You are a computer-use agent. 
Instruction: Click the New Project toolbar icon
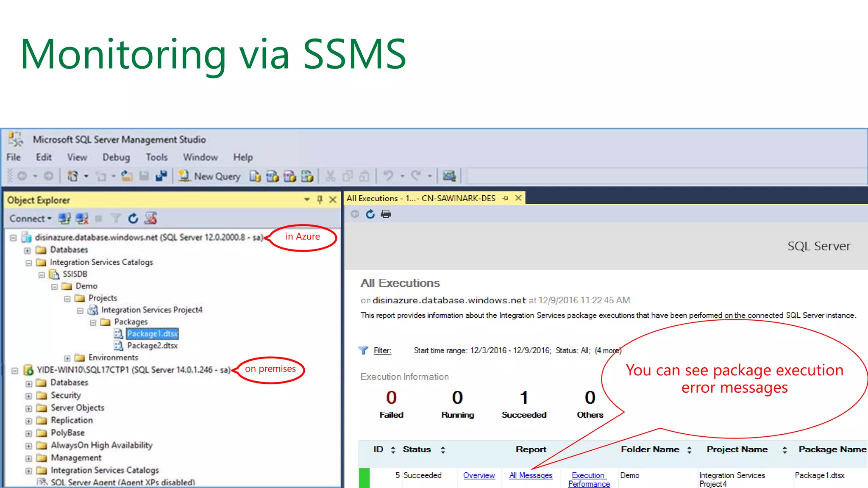[73, 176]
